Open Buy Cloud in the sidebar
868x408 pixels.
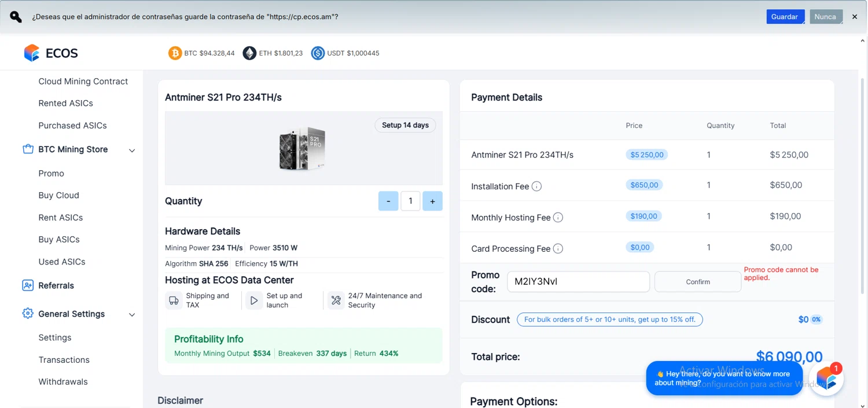click(58, 195)
